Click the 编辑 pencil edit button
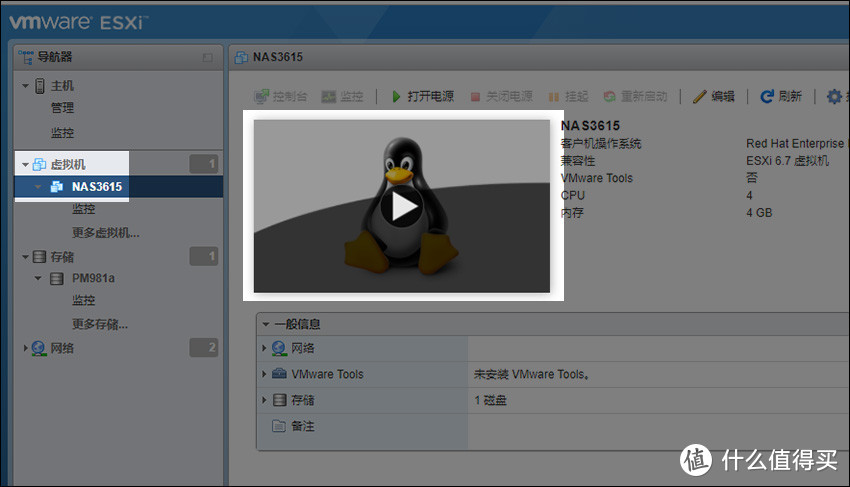This screenshot has height=487, width=850. pyautogui.click(x=714, y=97)
